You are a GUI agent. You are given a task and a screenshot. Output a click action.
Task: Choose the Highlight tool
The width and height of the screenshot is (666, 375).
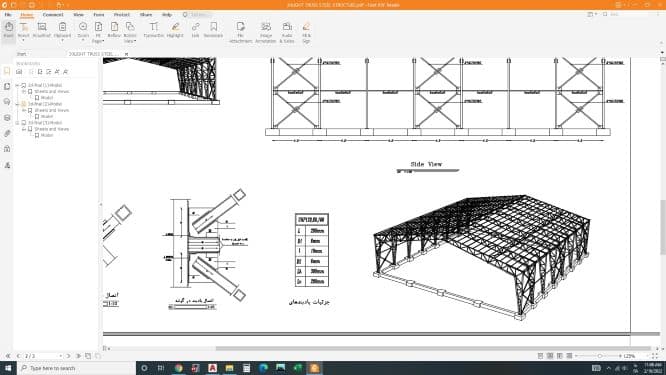[175, 30]
